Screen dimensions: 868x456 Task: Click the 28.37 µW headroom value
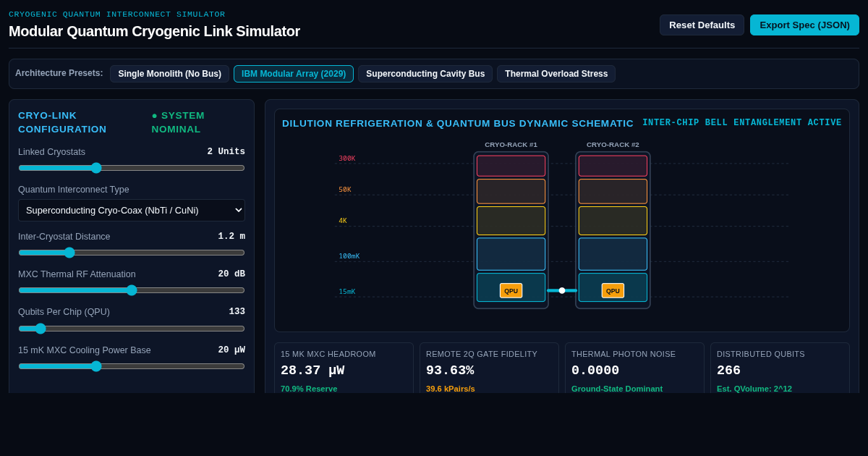coord(312,371)
